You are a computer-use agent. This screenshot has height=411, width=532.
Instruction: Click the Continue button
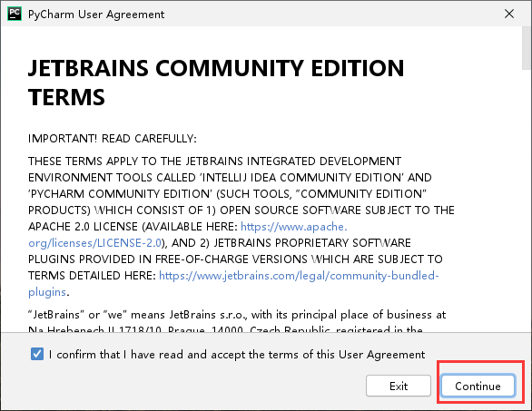[478, 386]
